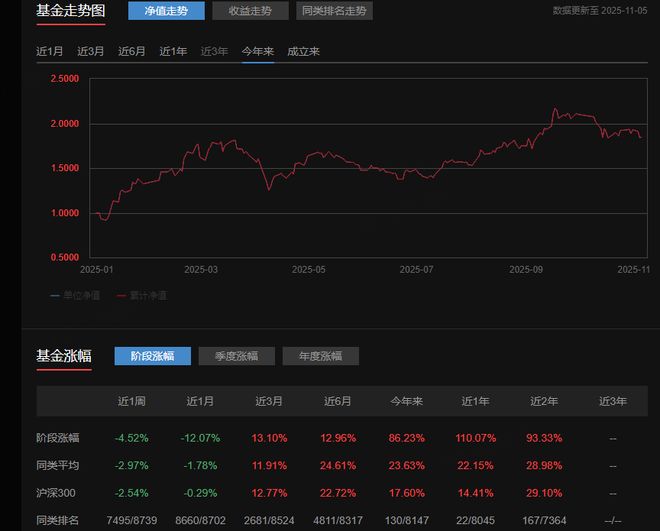660x531 pixels.
Task: Switch to the 净值走势 chart tab
Action: tap(166, 12)
